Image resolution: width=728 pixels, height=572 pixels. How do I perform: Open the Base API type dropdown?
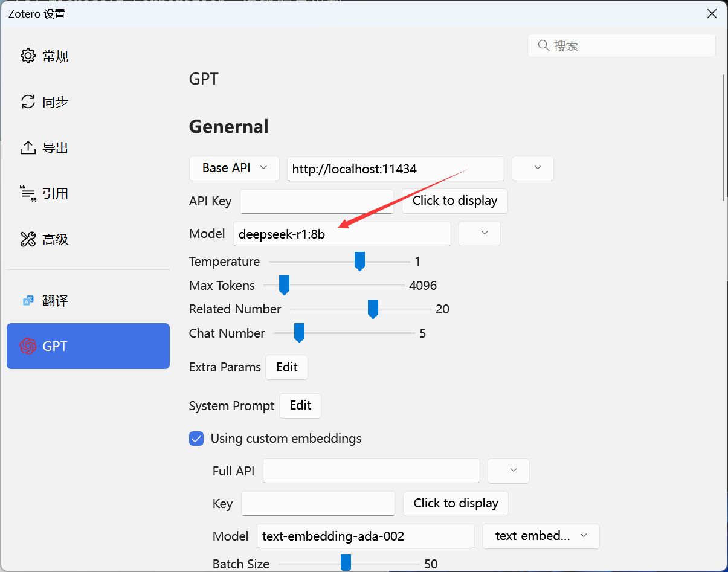click(234, 169)
